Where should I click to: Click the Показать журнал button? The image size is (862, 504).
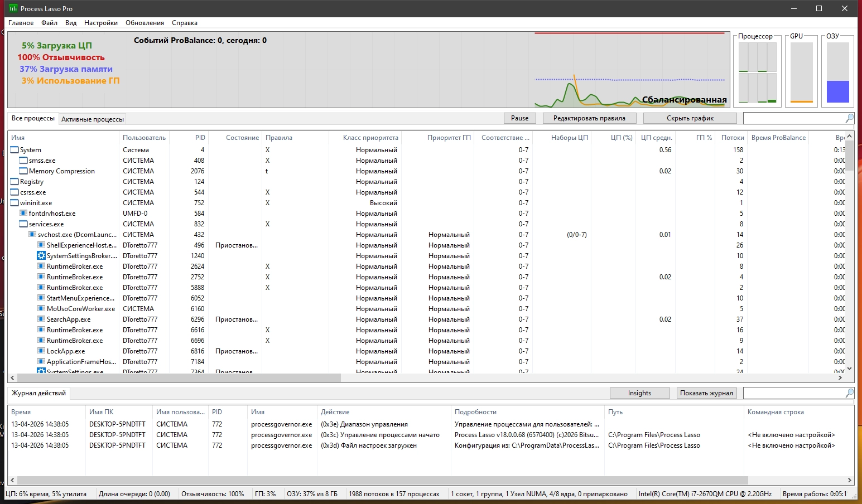point(706,393)
